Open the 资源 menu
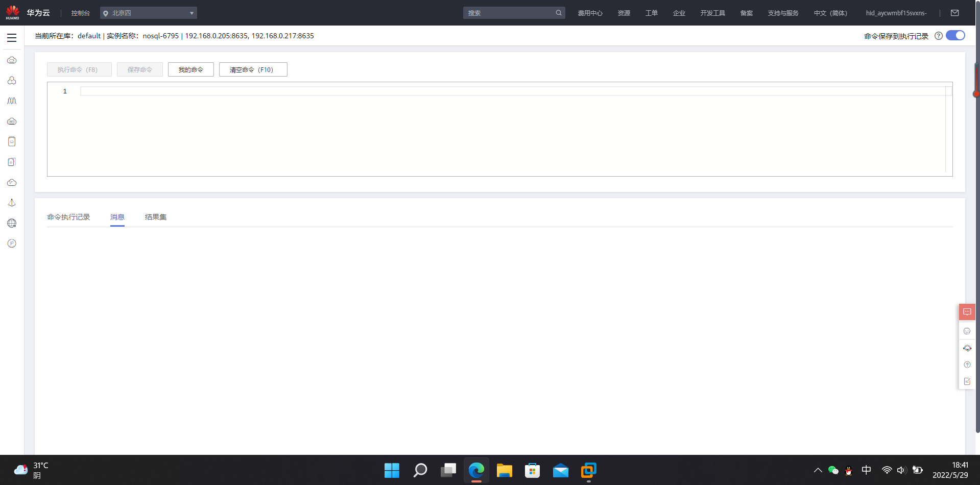 pos(624,13)
